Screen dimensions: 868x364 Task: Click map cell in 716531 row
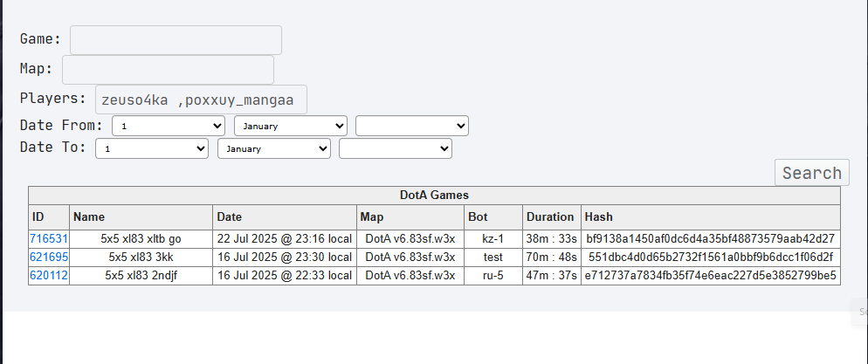coord(410,239)
